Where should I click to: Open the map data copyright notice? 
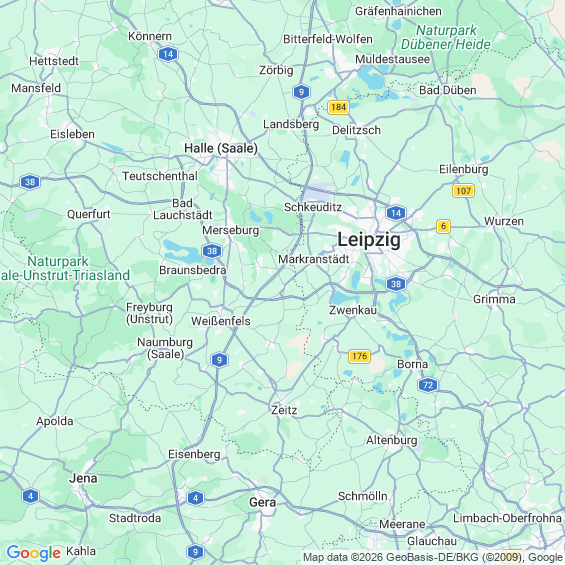pyautogui.click(x=433, y=557)
